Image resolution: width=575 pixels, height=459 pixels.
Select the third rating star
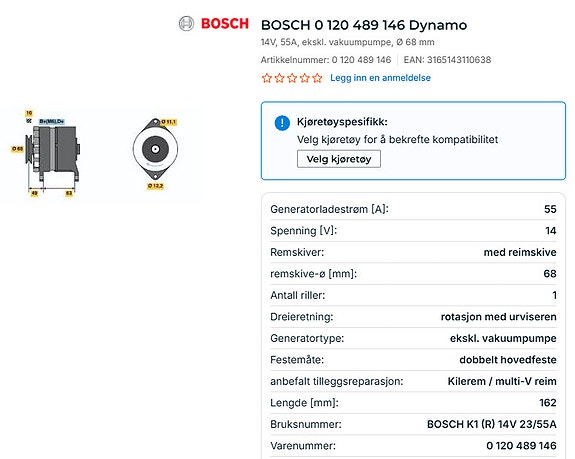(292, 78)
